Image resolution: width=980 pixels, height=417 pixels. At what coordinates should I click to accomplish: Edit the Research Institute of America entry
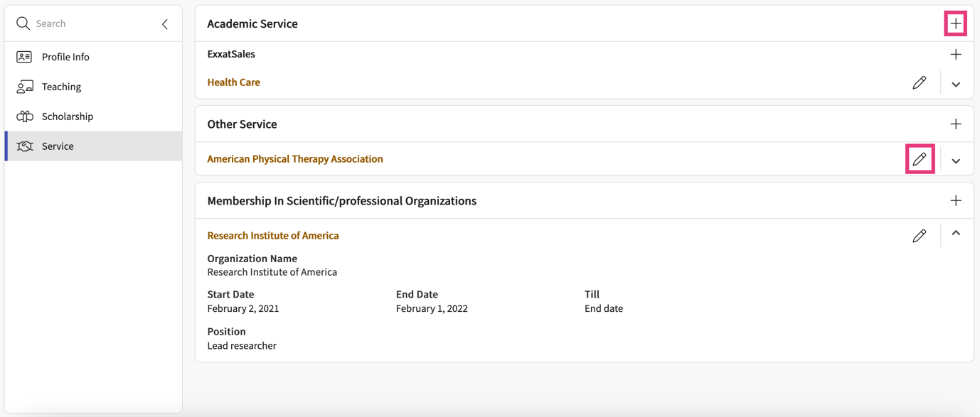919,236
